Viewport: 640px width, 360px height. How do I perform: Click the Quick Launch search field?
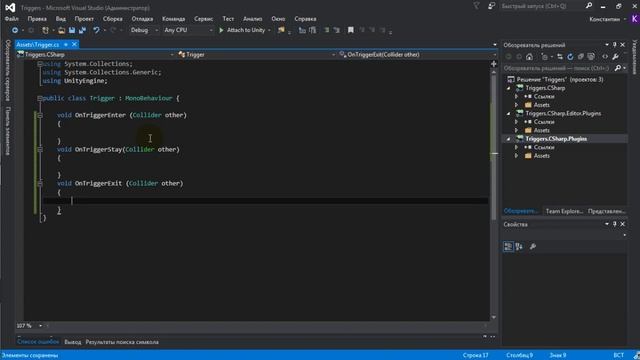click(x=542, y=6)
